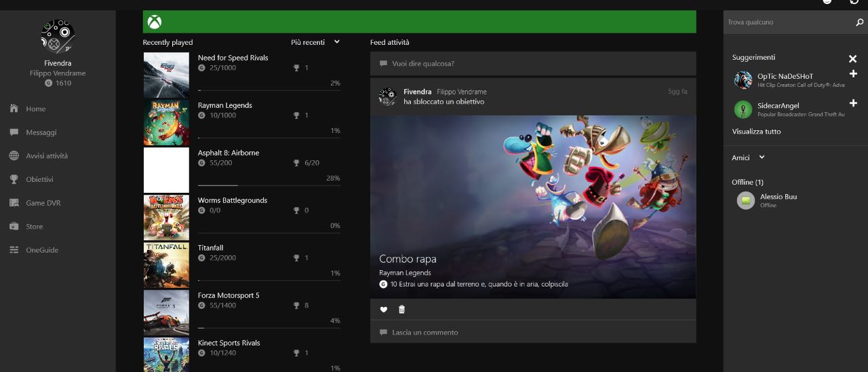Click the Lascia un commento field
This screenshot has height=372, width=868.
pyautogui.click(x=533, y=332)
